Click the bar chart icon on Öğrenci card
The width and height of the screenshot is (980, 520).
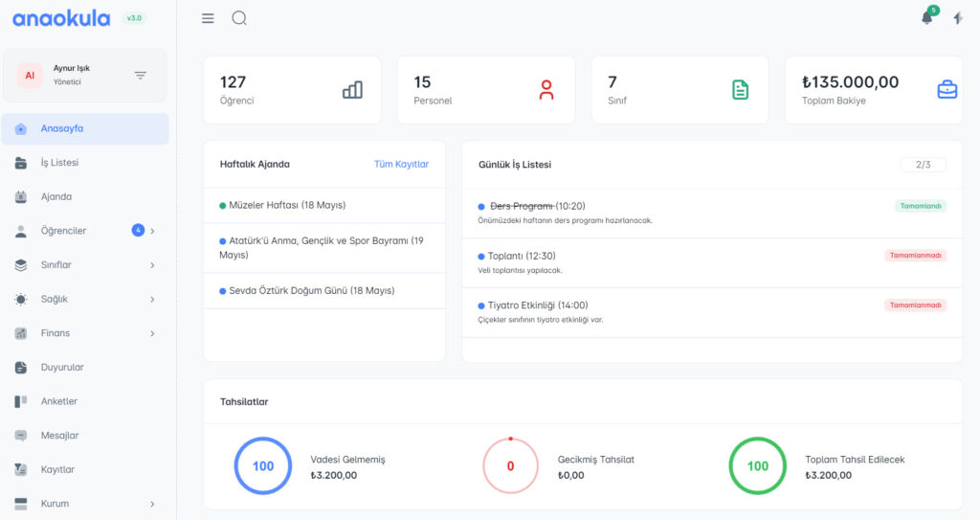[x=352, y=90]
